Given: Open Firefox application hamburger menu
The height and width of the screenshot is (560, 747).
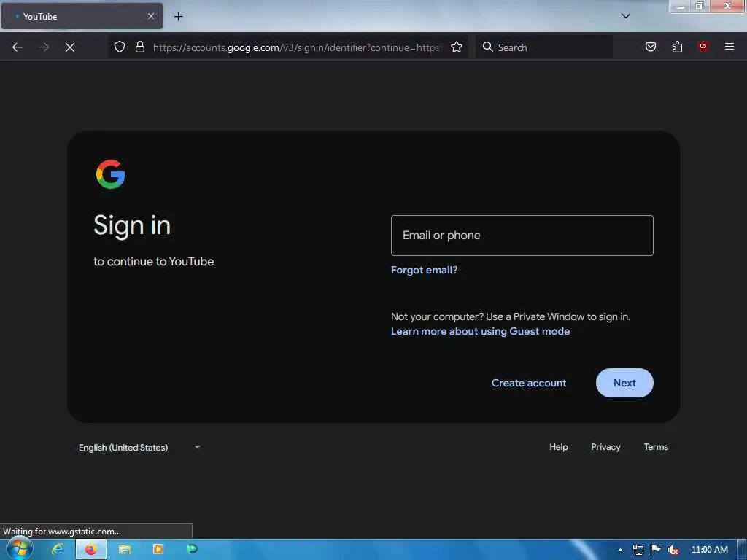Looking at the screenshot, I should pos(729,46).
